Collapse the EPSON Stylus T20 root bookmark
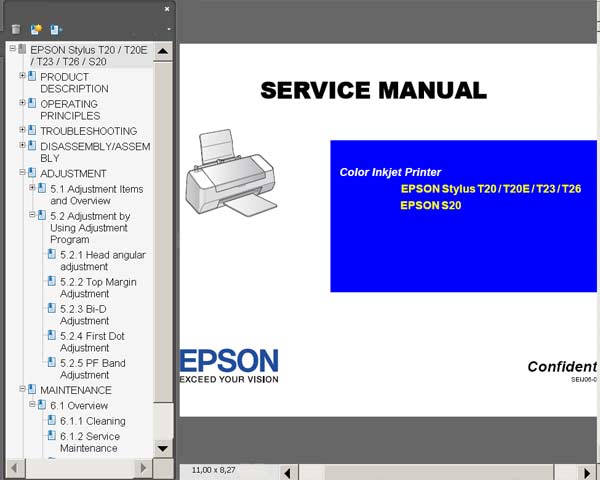The image size is (600, 480). (13, 48)
